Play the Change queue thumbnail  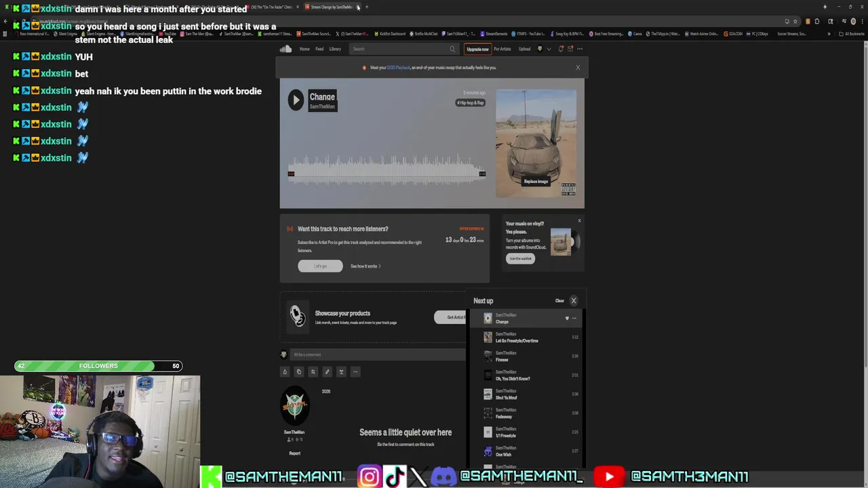tap(488, 318)
